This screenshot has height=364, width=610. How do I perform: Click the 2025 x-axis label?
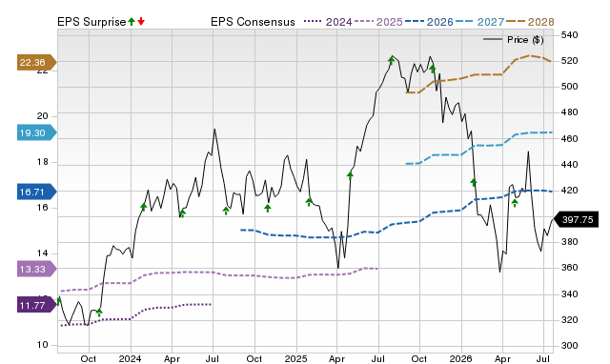click(x=295, y=358)
